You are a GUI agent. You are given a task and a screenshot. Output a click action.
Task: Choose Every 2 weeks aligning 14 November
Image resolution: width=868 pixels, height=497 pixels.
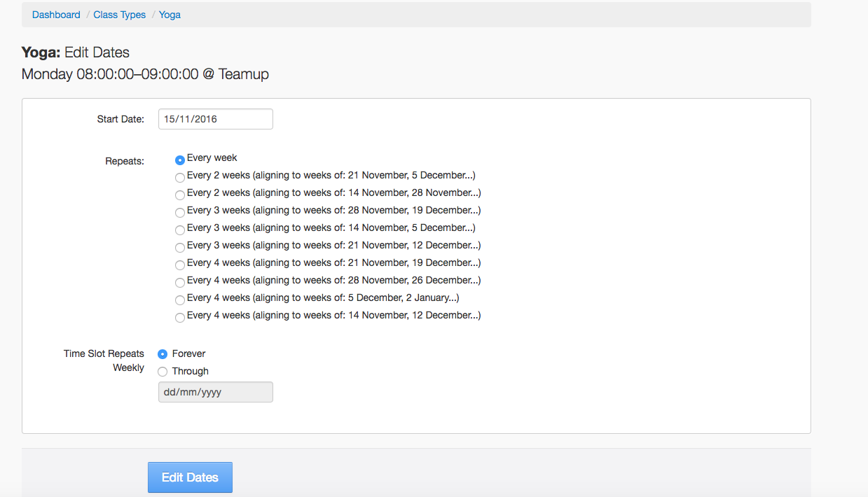[x=180, y=195]
